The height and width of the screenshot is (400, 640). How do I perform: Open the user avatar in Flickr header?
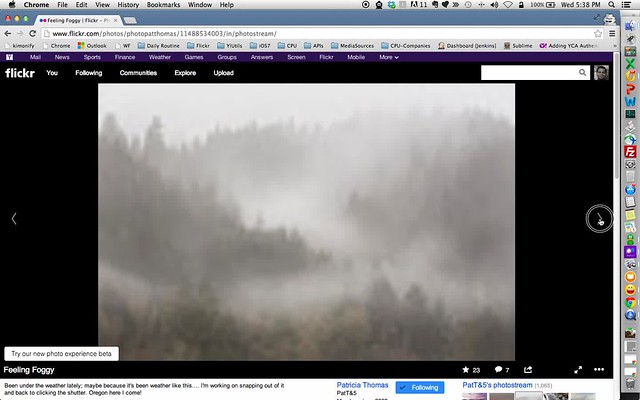click(x=601, y=73)
